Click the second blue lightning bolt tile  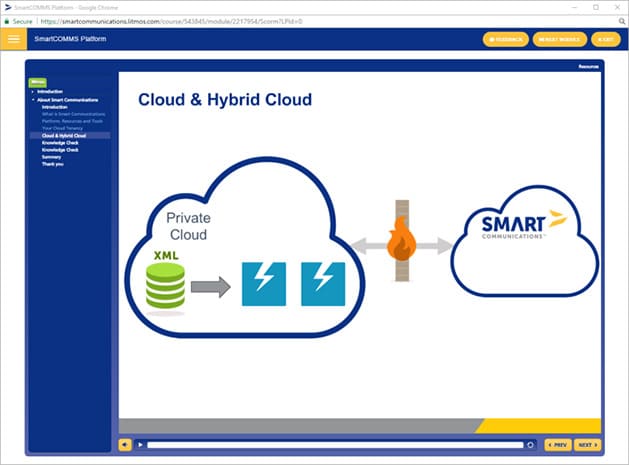(323, 284)
